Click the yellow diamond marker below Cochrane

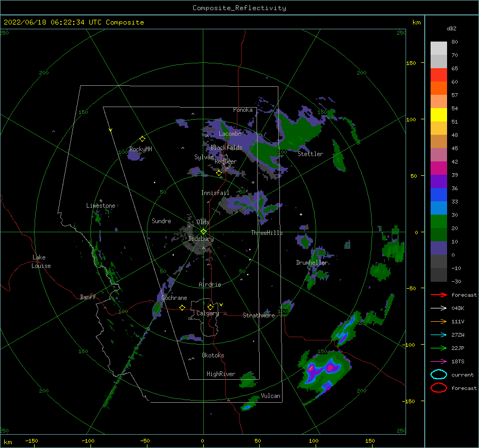point(183,307)
